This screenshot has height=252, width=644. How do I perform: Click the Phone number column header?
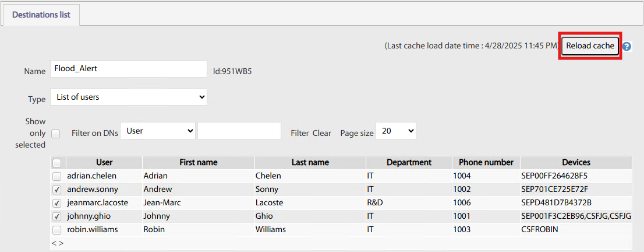(486, 162)
